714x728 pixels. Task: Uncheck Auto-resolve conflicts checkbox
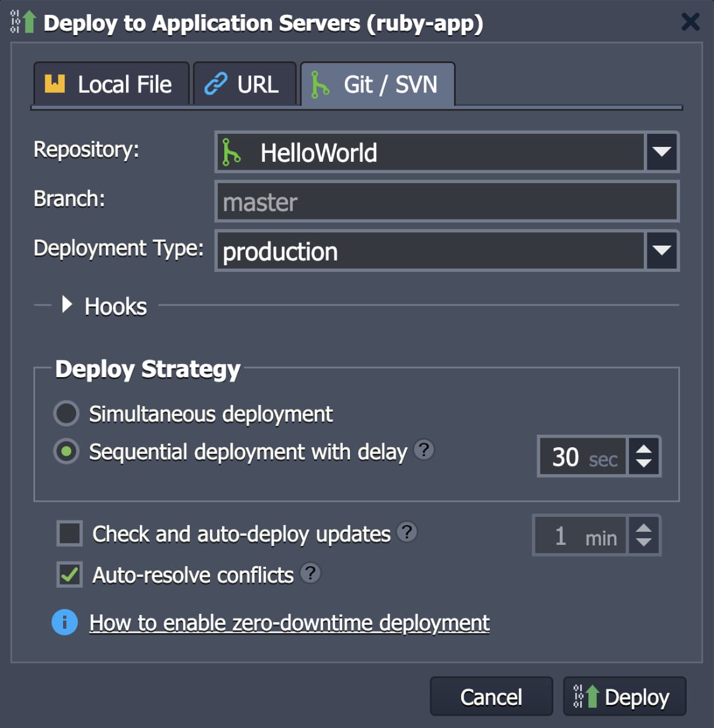(70, 575)
